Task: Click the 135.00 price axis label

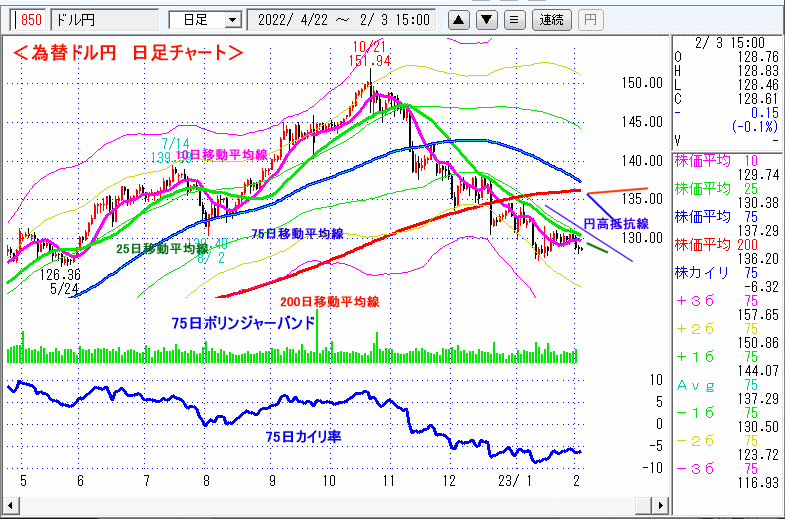Action: pyautogui.click(x=642, y=199)
